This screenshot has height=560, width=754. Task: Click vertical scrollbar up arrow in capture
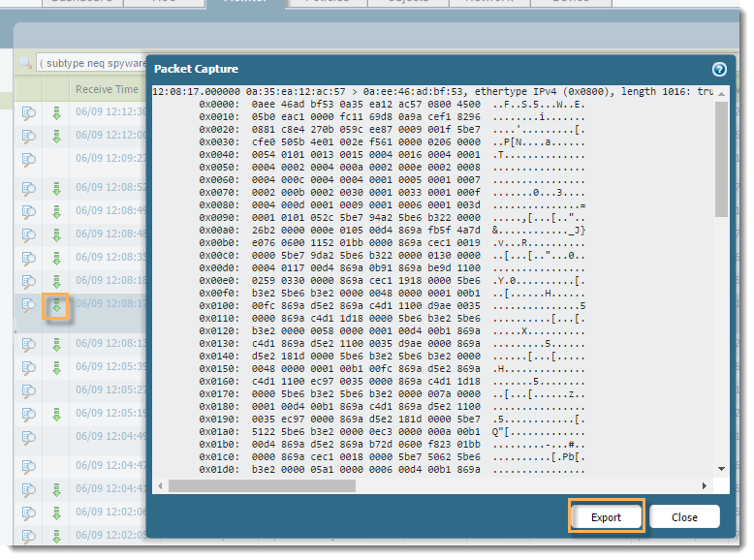click(x=721, y=94)
